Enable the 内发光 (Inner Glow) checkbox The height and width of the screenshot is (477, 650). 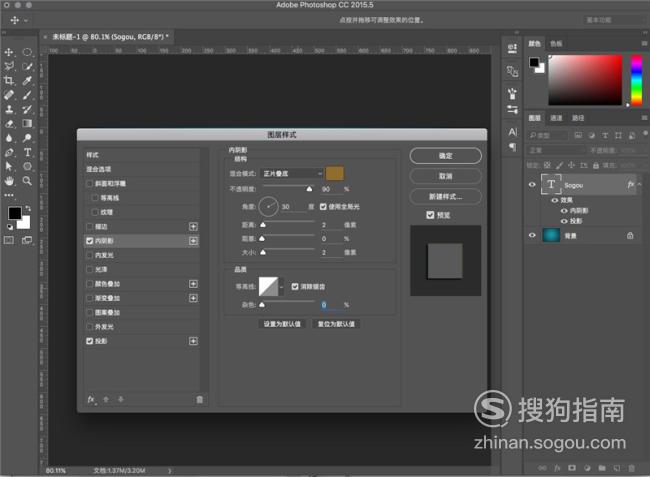pyautogui.click(x=89, y=255)
